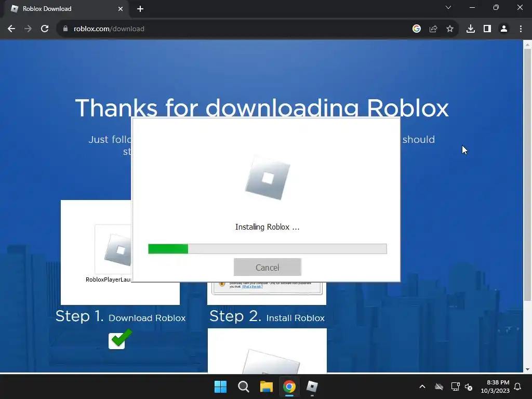Open File Explorer from the taskbar
This screenshot has height=399, width=532.
point(267,387)
